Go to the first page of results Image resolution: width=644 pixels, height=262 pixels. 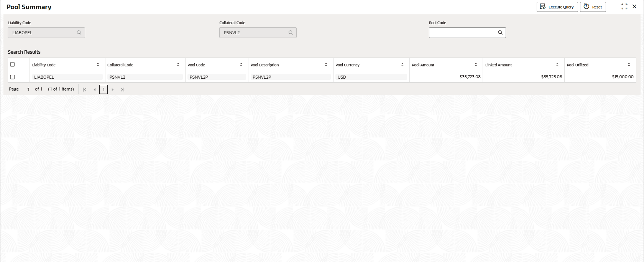click(x=85, y=90)
